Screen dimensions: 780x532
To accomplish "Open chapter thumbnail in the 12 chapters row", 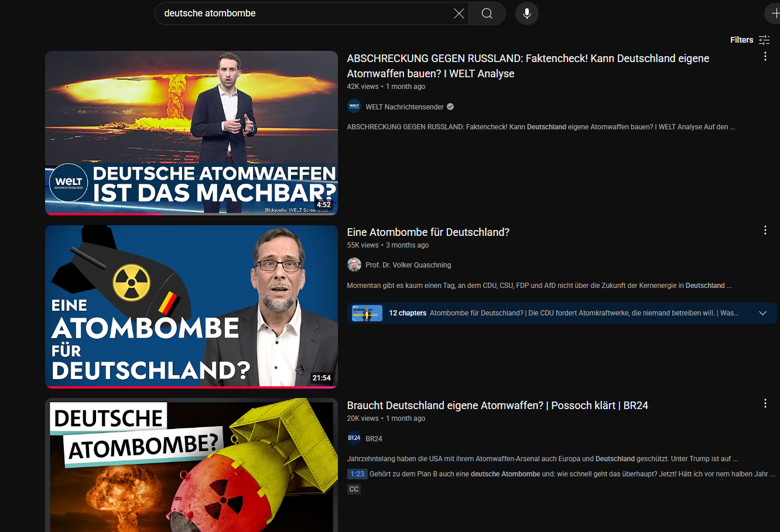I will pos(367,313).
